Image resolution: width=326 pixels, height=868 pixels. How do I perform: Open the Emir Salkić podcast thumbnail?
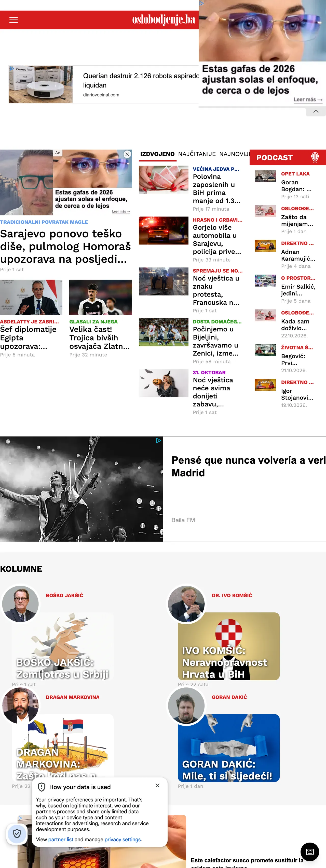click(x=265, y=280)
